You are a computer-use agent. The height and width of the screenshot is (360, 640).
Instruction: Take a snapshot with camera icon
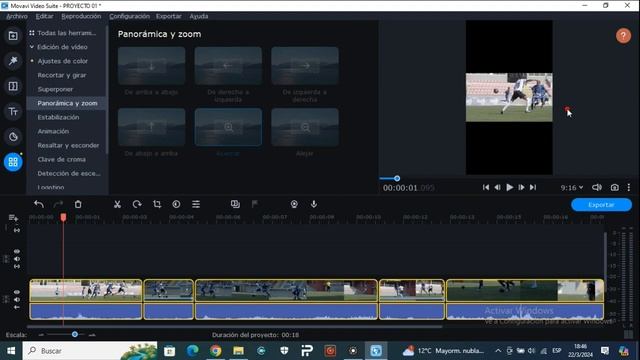click(614, 187)
